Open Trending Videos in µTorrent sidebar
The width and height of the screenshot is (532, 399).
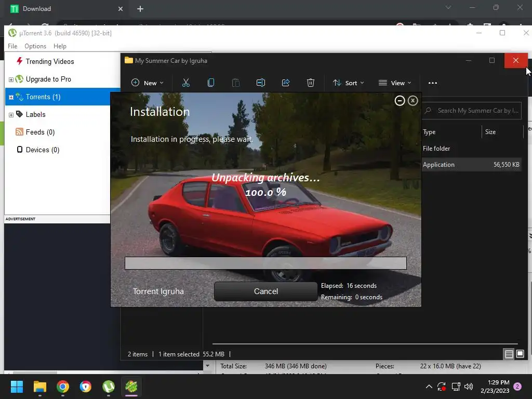(49, 61)
